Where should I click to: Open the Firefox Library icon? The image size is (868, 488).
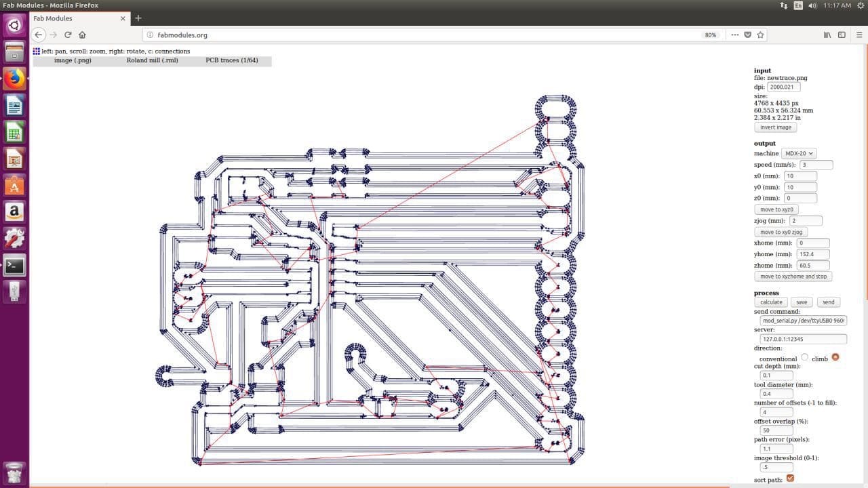[827, 35]
